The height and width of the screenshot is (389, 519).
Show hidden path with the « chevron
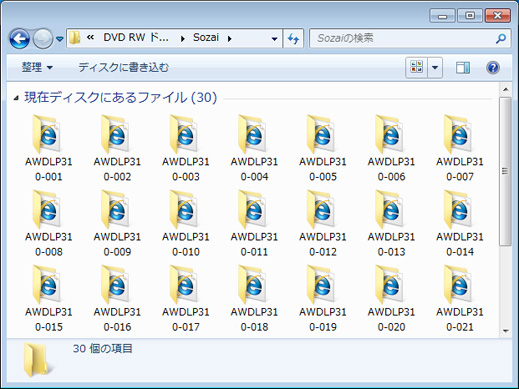point(90,37)
